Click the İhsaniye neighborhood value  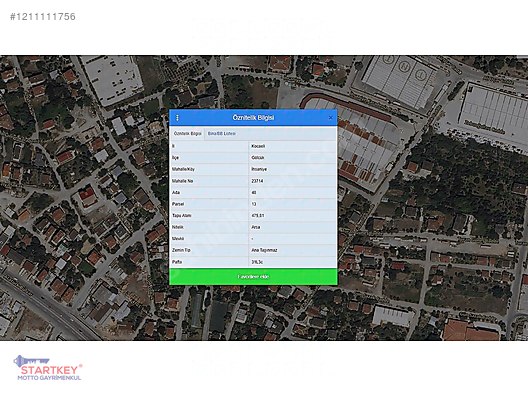(259, 169)
